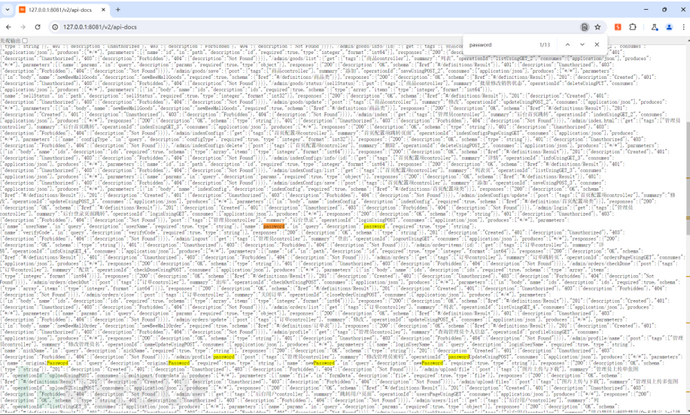Jump to previous 'password' search match

pos(567,44)
